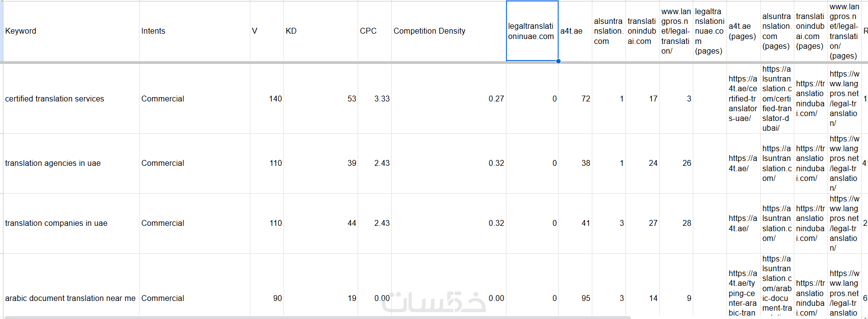Image resolution: width=868 pixels, height=319 pixels.
Task: Click langpros rank value 9
Action: coord(676,286)
